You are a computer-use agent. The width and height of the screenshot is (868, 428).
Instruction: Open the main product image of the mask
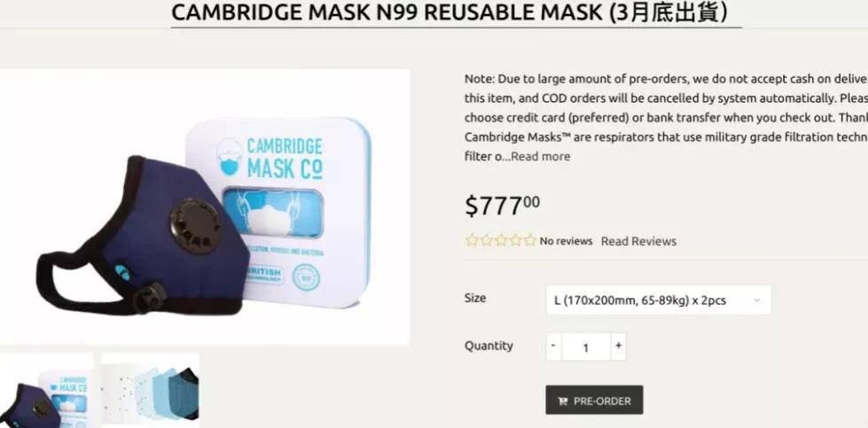point(204,206)
